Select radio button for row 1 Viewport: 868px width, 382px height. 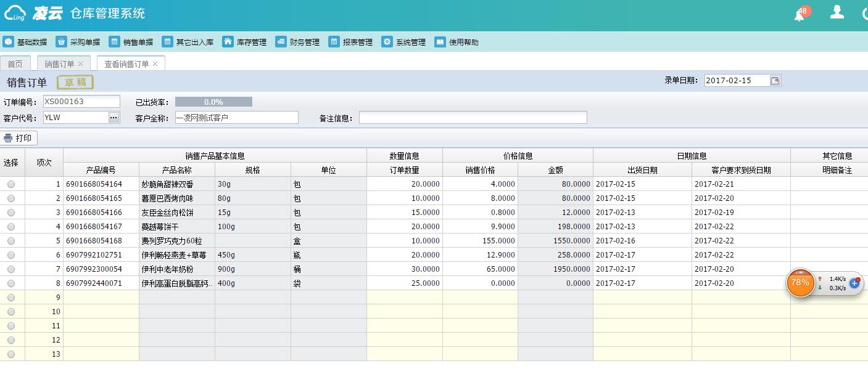pos(11,184)
